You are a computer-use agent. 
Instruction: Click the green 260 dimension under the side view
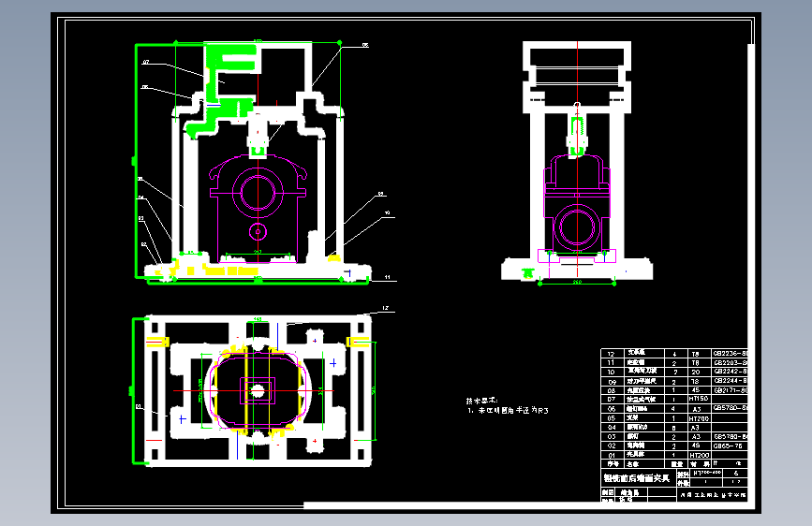coord(577,282)
